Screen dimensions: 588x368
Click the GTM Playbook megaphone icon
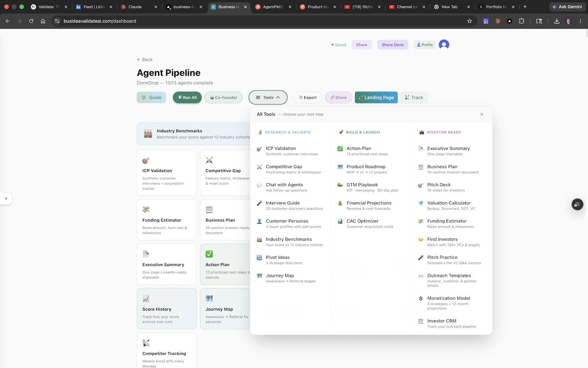pos(340,185)
